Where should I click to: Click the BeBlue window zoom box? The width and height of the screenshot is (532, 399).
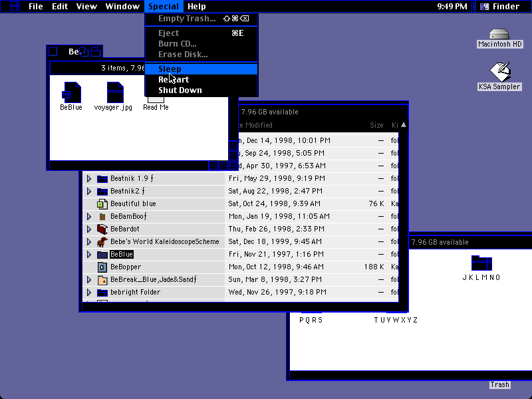(x=84, y=52)
